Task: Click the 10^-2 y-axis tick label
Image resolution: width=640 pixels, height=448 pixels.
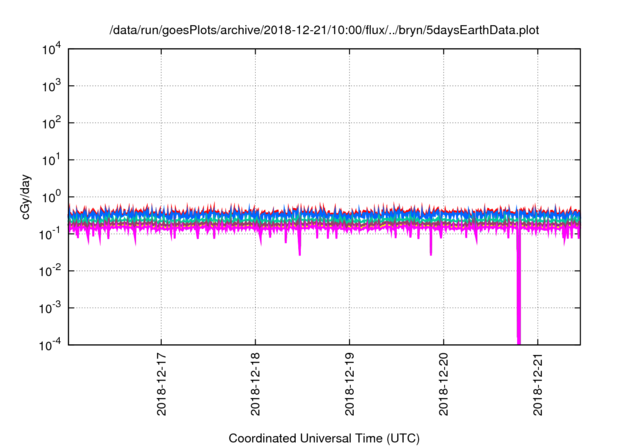Action: [51, 271]
